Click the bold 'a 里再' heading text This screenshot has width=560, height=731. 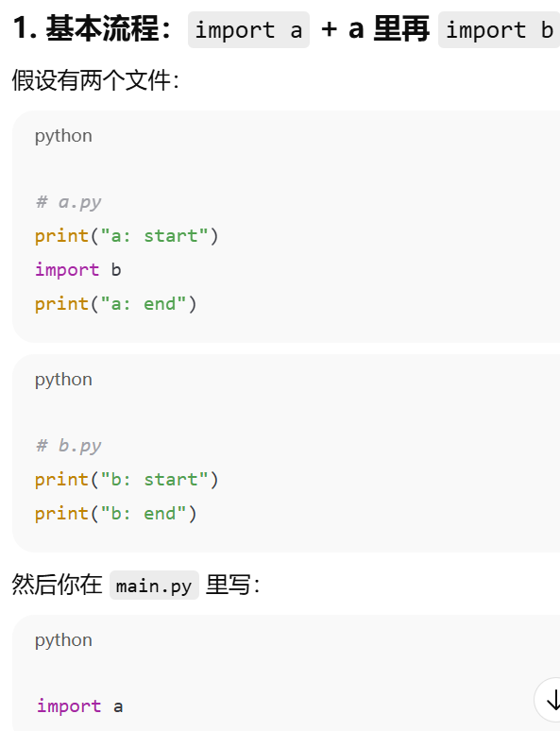click(389, 29)
